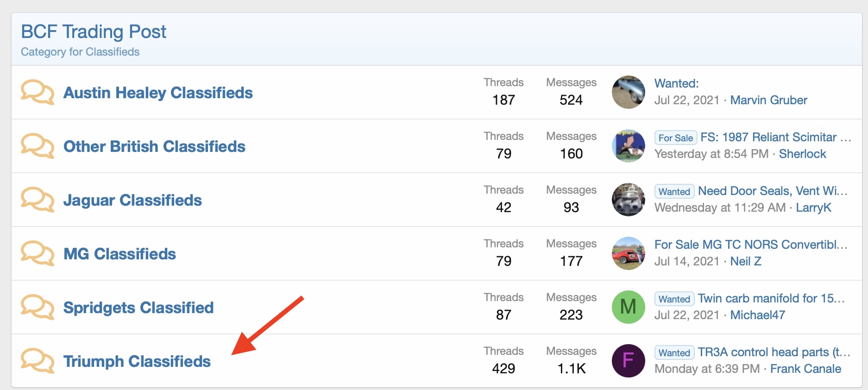Go to Austin Healey Classifieds forum
The image size is (868, 390).
[x=158, y=93]
